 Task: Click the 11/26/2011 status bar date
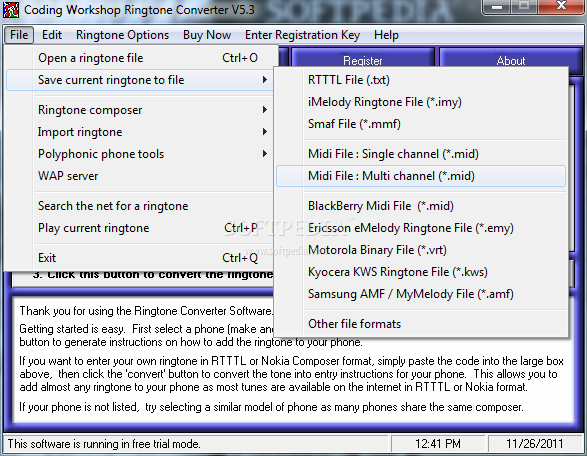tap(535, 444)
